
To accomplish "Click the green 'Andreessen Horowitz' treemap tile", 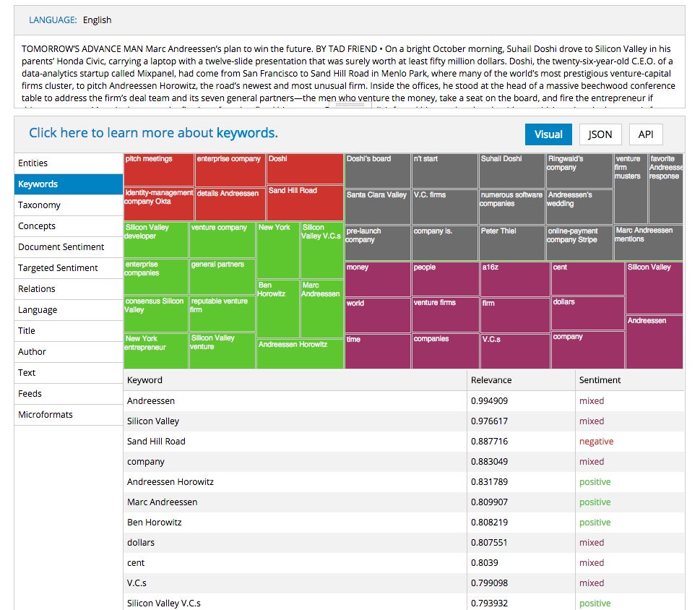I will coord(300,353).
